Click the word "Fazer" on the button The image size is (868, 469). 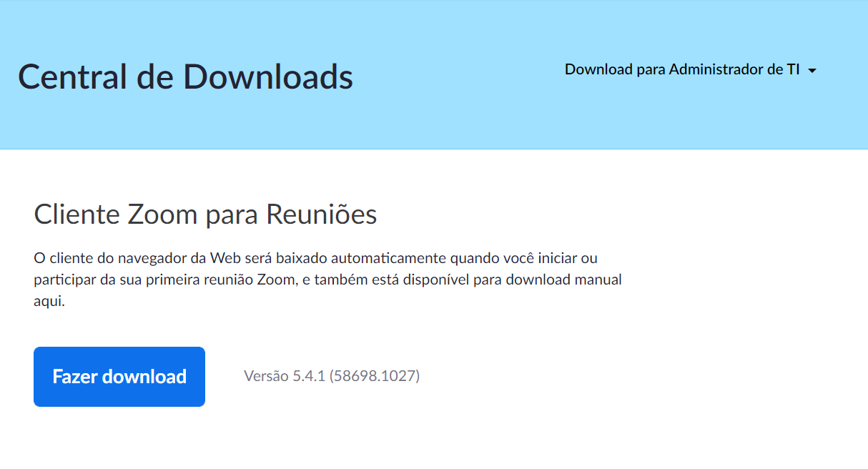coord(74,377)
